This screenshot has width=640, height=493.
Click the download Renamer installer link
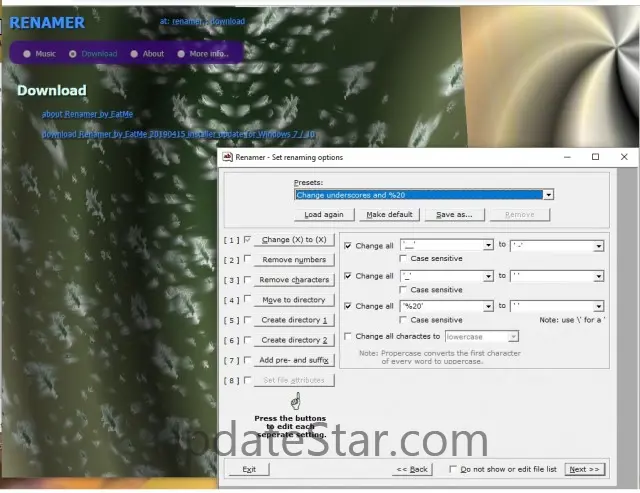178,134
